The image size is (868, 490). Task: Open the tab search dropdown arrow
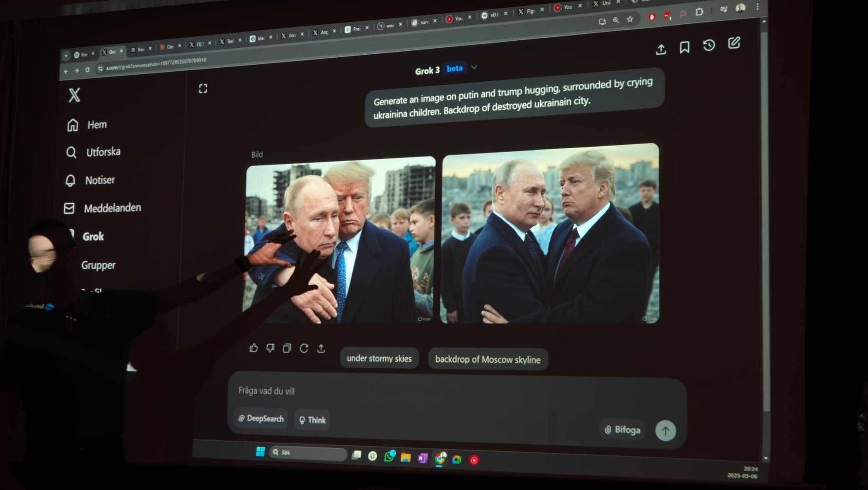[66, 56]
